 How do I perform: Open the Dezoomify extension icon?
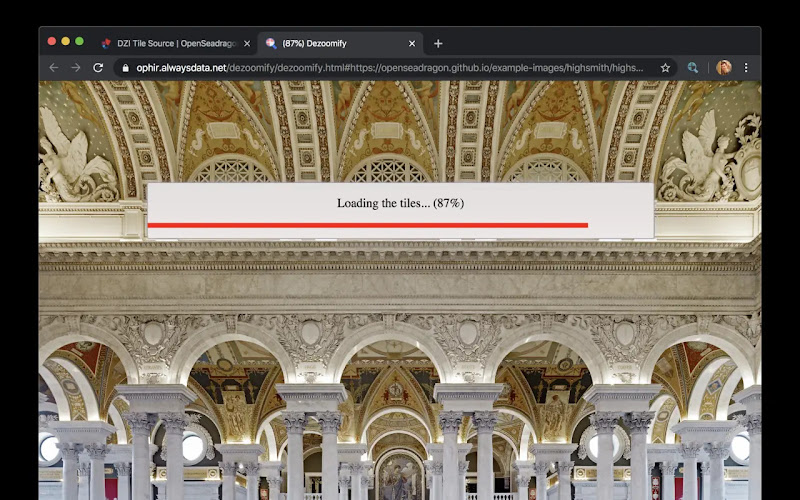click(x=692, y=68)
